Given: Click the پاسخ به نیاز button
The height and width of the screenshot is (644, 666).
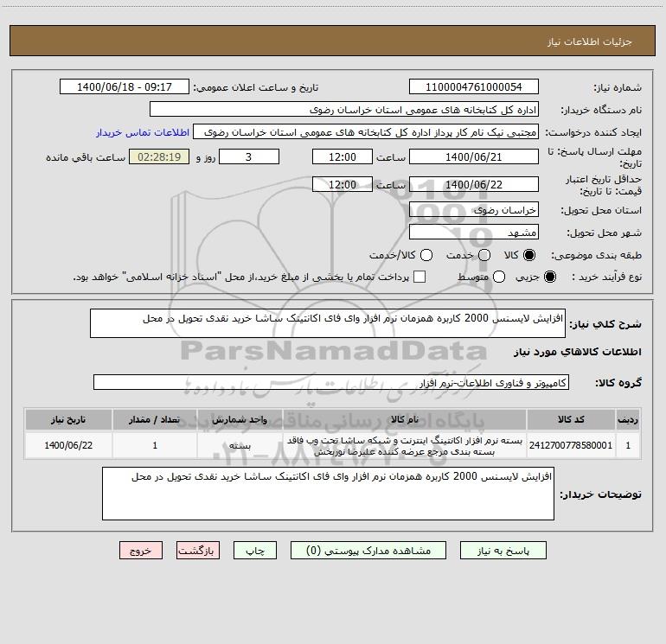Looking at the screenshot, I should point(503,551).
